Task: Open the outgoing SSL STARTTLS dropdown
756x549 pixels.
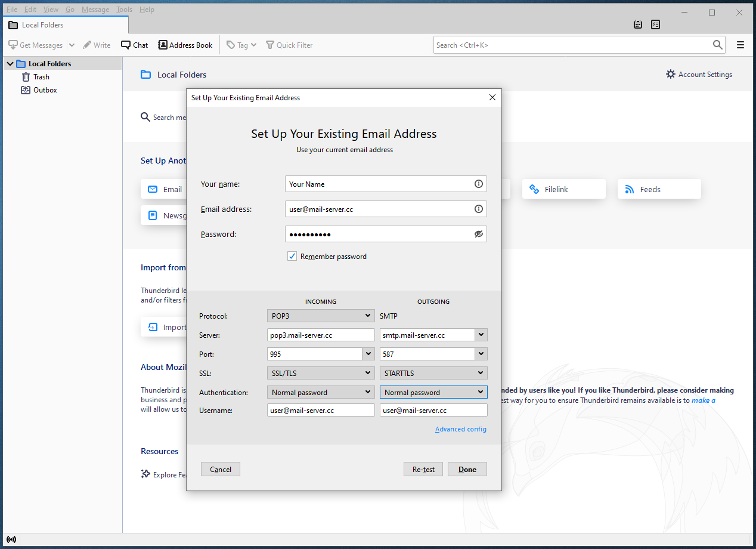Action: point(433,373)
